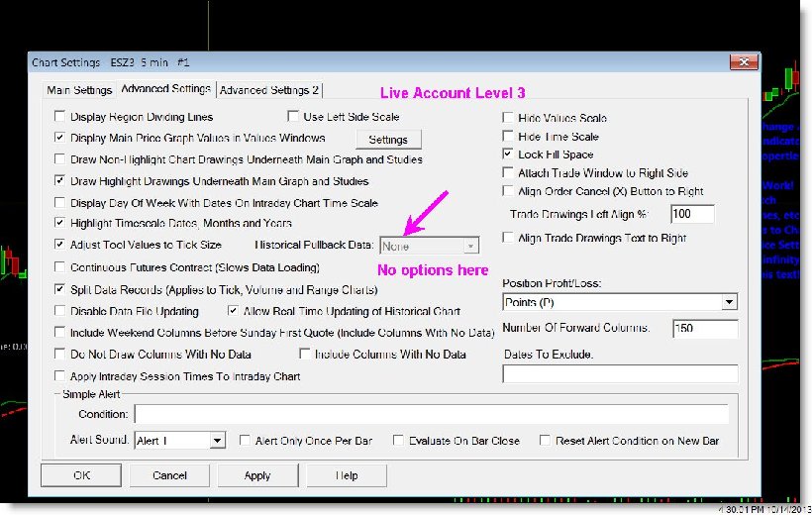Enable Evaluate On Bar Close
Screen dimensions: 812x515
point(398,441)
